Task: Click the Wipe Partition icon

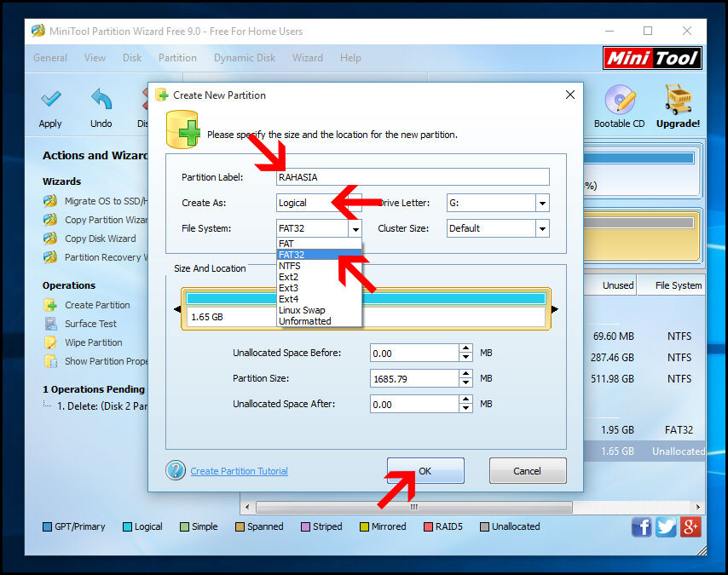Action: click(x=50, y=342)
